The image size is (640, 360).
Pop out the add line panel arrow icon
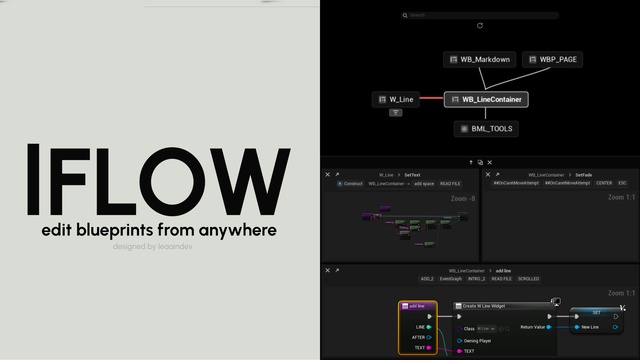pos(337,270)
